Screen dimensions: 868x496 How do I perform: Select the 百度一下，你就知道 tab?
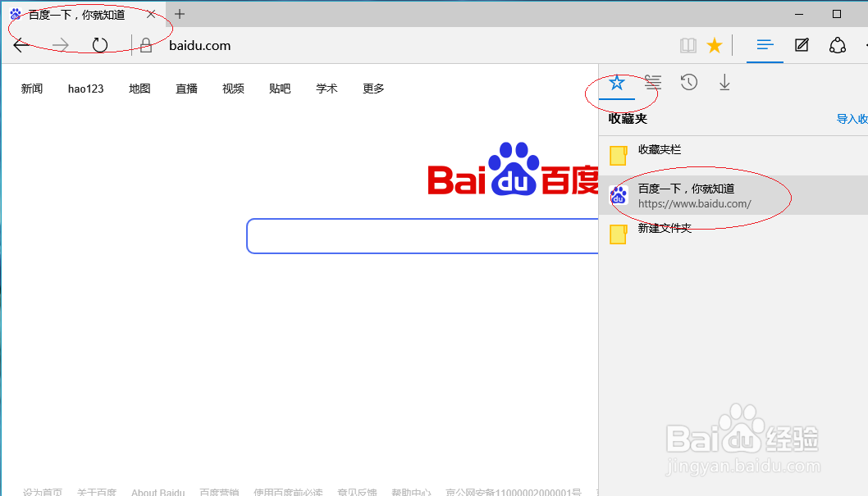(83, 15)
